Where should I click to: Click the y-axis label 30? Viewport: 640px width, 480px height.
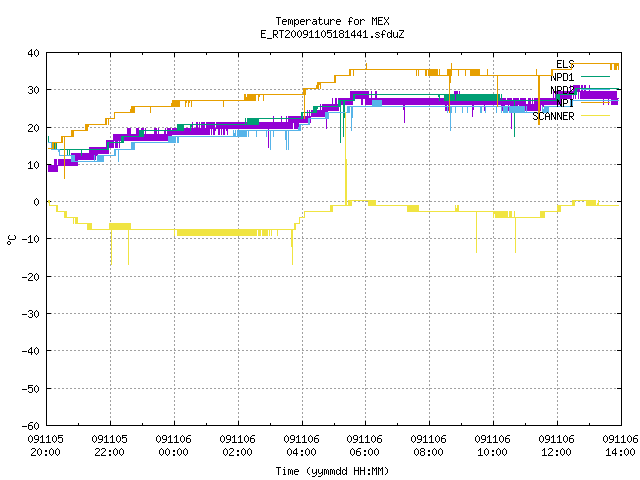click(x=33, y=90)
